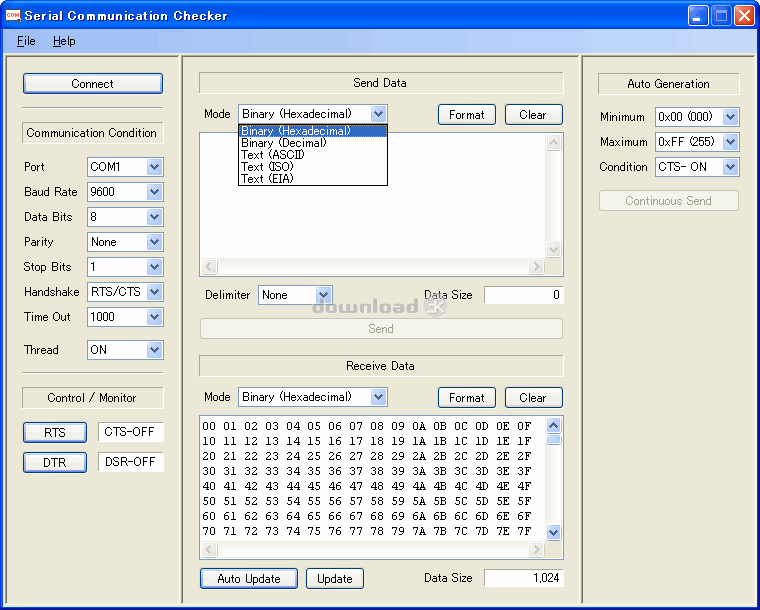Click the CTS-OFF status field
The height and width of the screenshot is (610, 760).
point(130,432)
